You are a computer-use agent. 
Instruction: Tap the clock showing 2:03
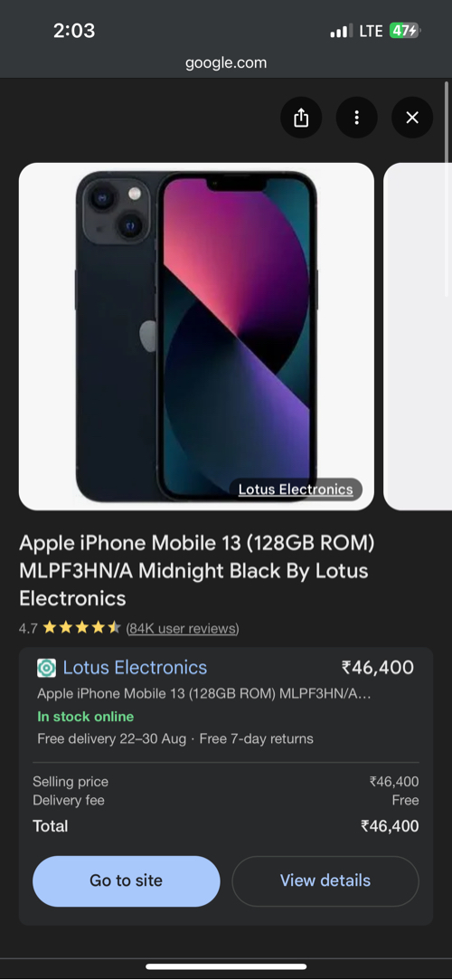(74, 31)
